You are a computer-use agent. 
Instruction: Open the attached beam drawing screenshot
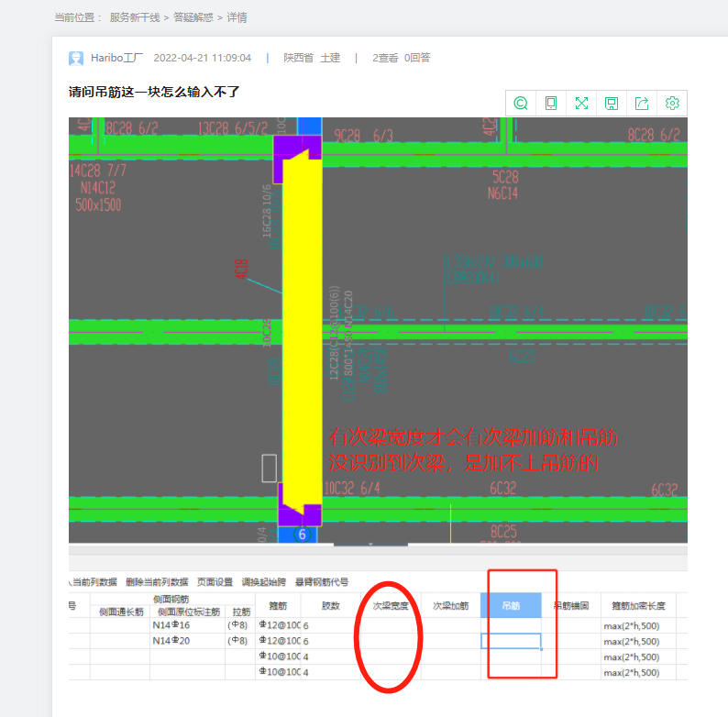[378, 400]
